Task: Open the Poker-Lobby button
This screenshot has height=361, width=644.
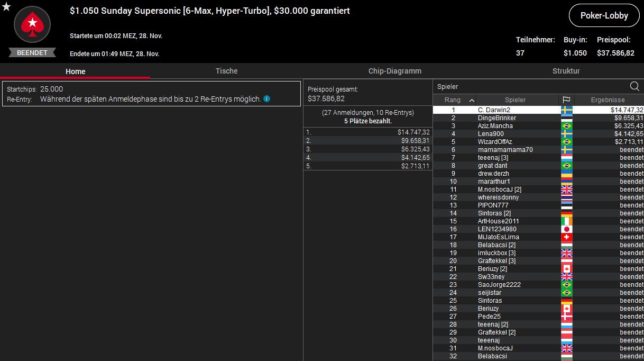Action: click(x=604, y=15)
